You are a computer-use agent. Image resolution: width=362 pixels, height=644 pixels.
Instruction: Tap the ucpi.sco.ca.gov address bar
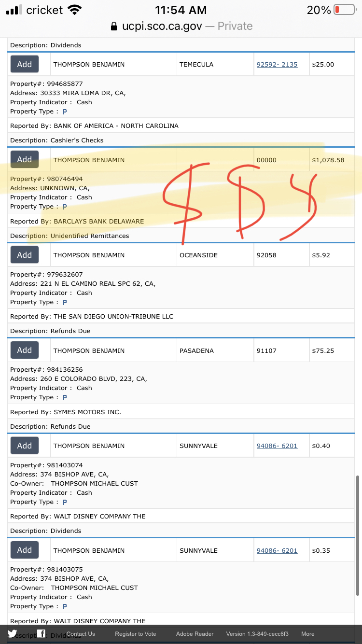(181, 26)
